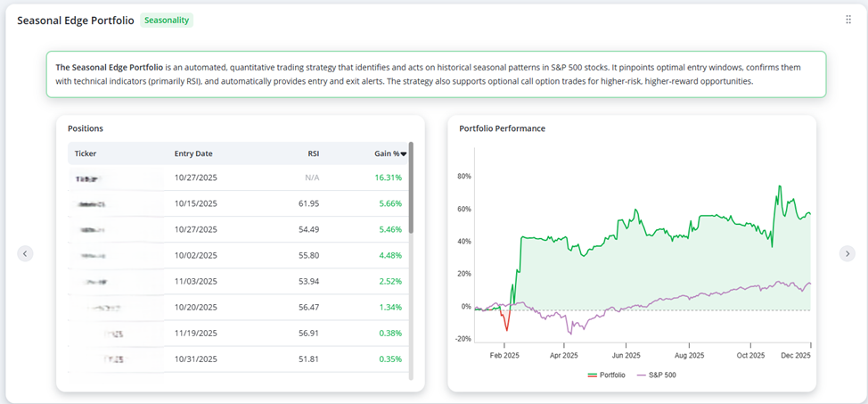Select the row with RSI 56.47

[x=238, y=308]
